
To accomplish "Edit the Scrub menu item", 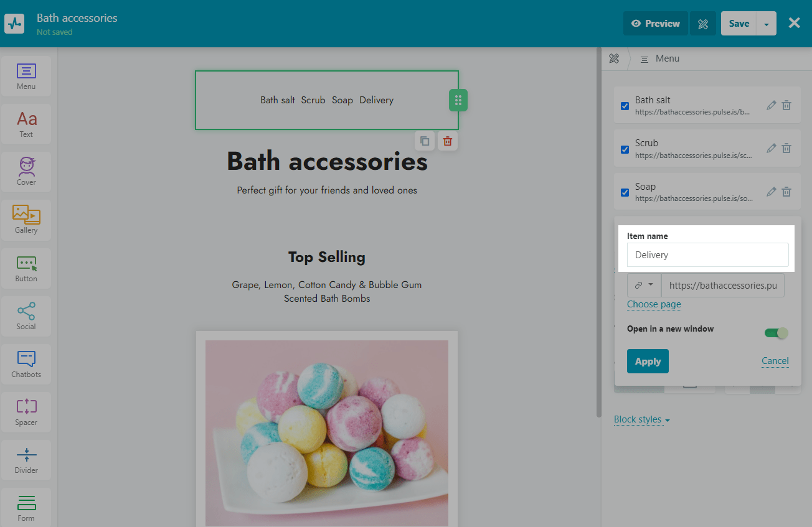I will tap(772, 148).
